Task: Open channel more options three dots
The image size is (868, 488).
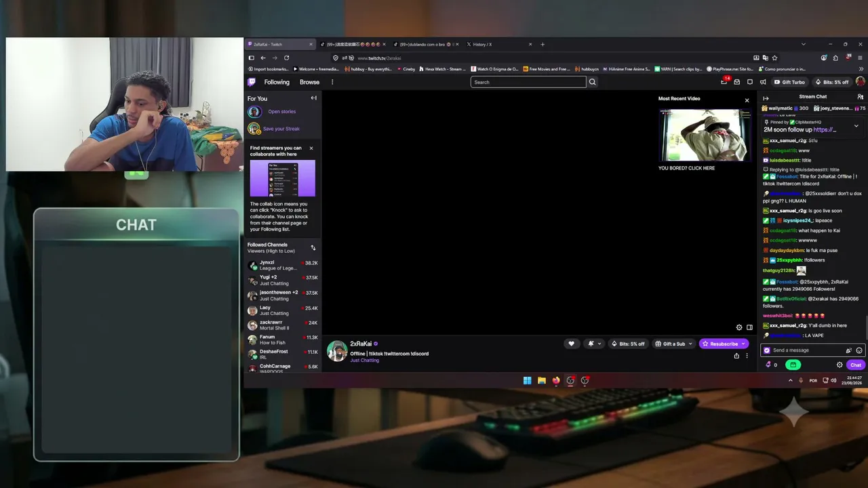Action: [x=747, y=355]
